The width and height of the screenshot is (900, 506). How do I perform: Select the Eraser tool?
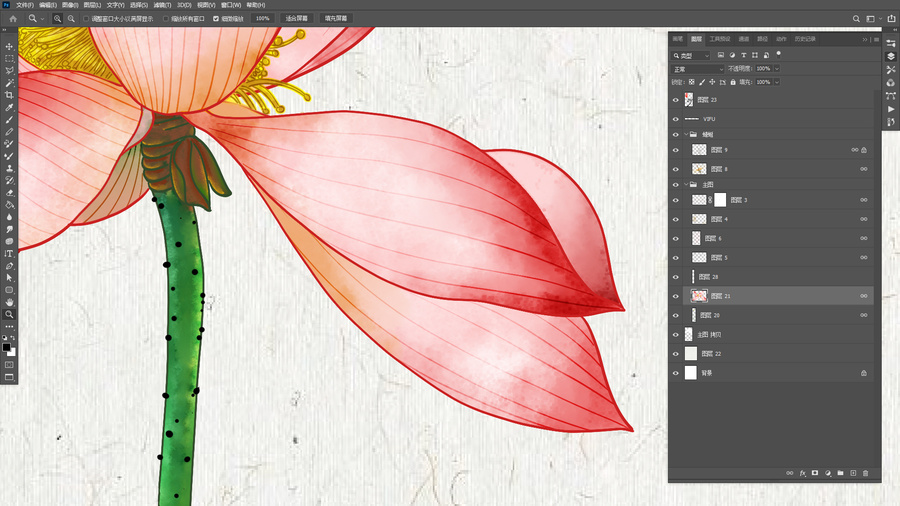pos(9,193)
